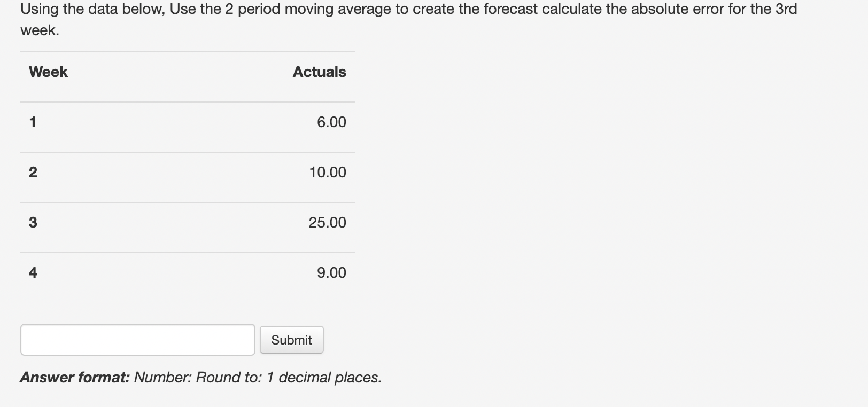Click the number 1 in the Week column
868x407 pixels.
point(33,122)
